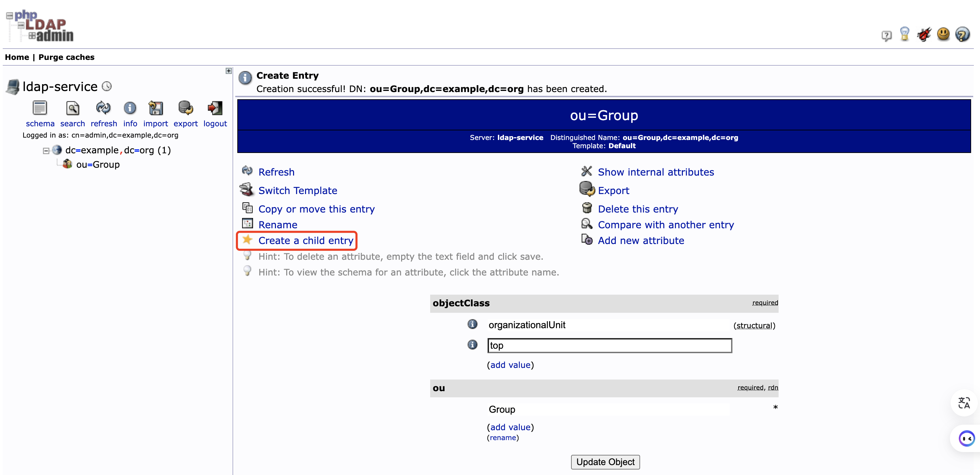Select ou=Group tree entry
The width and height of the screenshot is (980, 475).
pyautogui.click(x=97, y=164)
